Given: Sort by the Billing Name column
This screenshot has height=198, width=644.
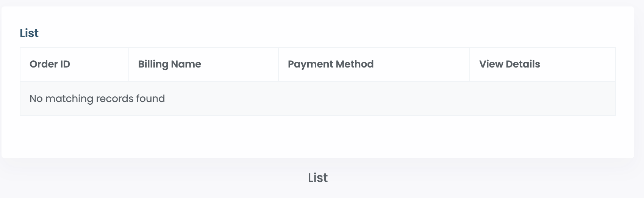Looking at the screenshot, I should (169, 64).
